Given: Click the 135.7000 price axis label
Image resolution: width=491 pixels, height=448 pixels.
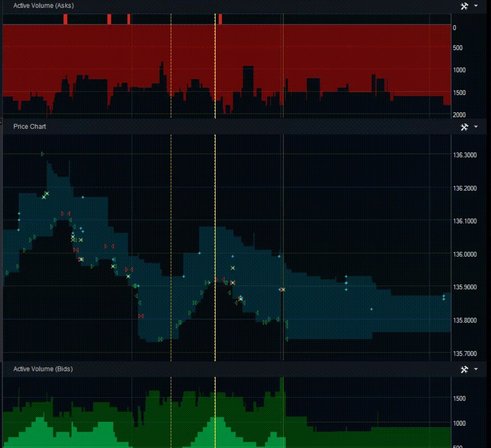Looking at the screenshot, I should tap(465, 354).
